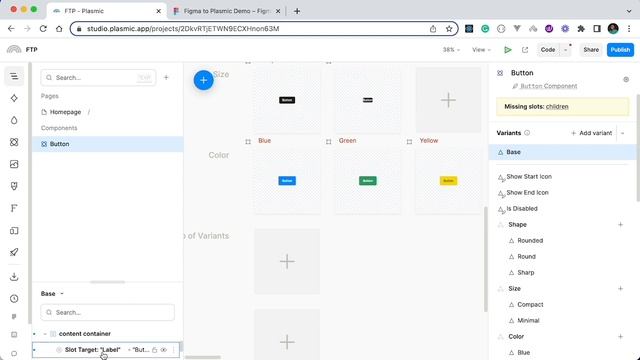The image size is (640, 360).
Task: Click the blue plus insert button
Action: coord(203,80)
